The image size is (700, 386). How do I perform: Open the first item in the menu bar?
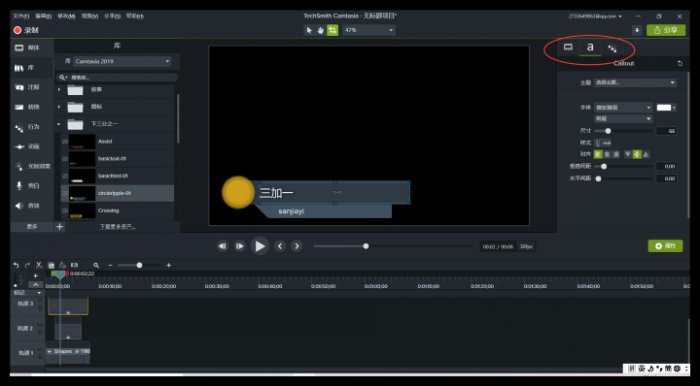[x=21, y=16]
